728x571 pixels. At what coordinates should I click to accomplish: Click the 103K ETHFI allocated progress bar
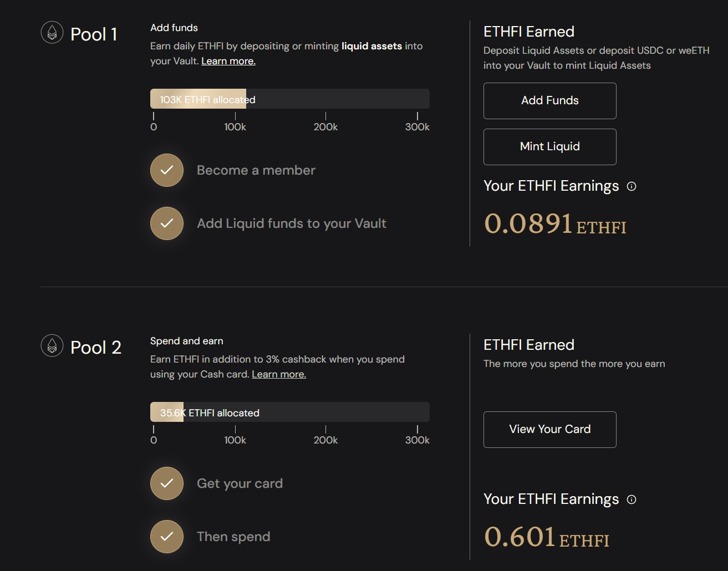pyautogui.click(x=290, y=99)
